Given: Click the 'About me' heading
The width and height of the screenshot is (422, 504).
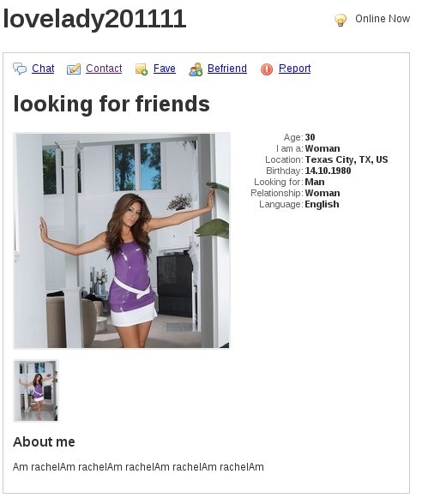Looking at the screenshot, I should tap(44, 442).
